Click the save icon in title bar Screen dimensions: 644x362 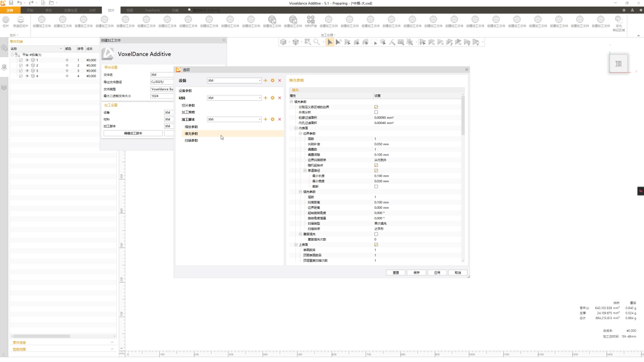point(11,3)
